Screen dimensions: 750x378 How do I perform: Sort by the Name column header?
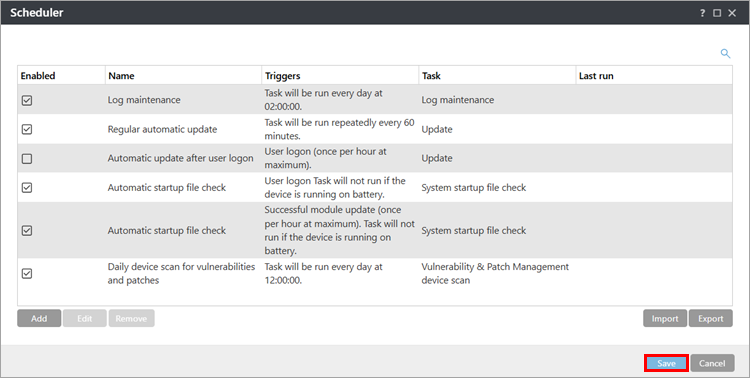pos(184,76)
